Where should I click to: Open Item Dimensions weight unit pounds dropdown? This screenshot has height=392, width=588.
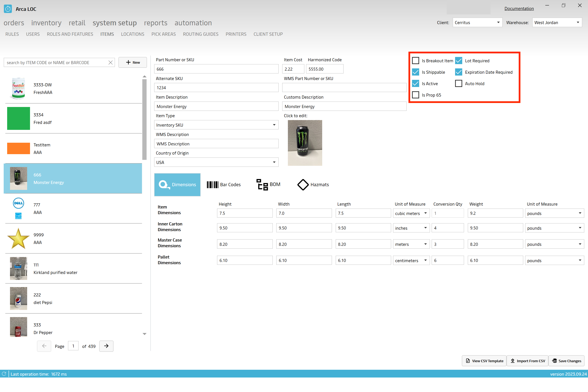click(x=555, y=213)
